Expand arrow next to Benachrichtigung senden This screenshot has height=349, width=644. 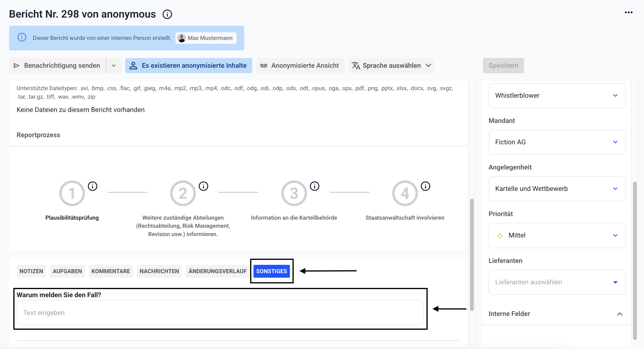point(114,65)
